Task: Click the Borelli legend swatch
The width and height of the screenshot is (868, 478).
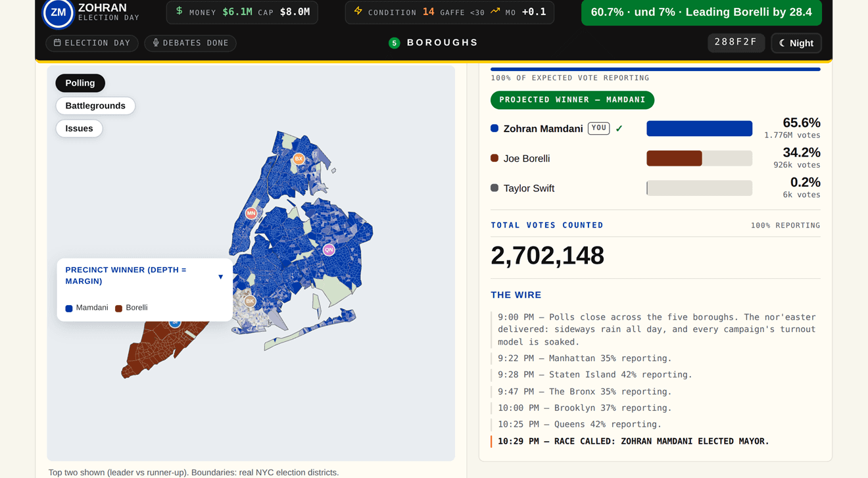Action: (x=119, y=308)
